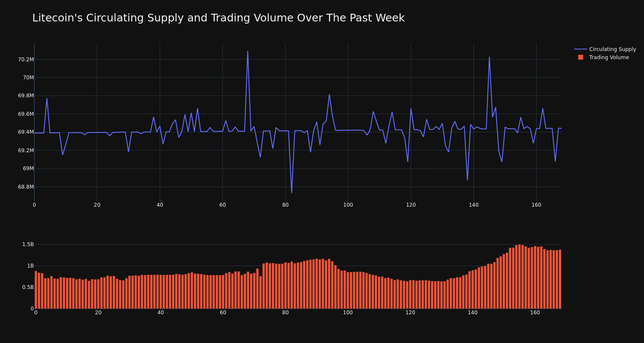Click the 69.4M y-axis label

pos(26,132)
